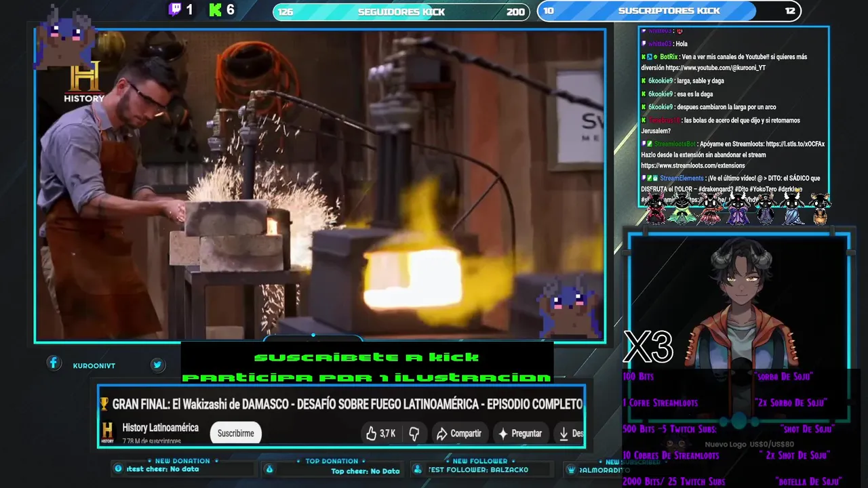868x488 pixels.
Task: Click the StreamlootsBot username in chat
Action: tap(675, 144)
